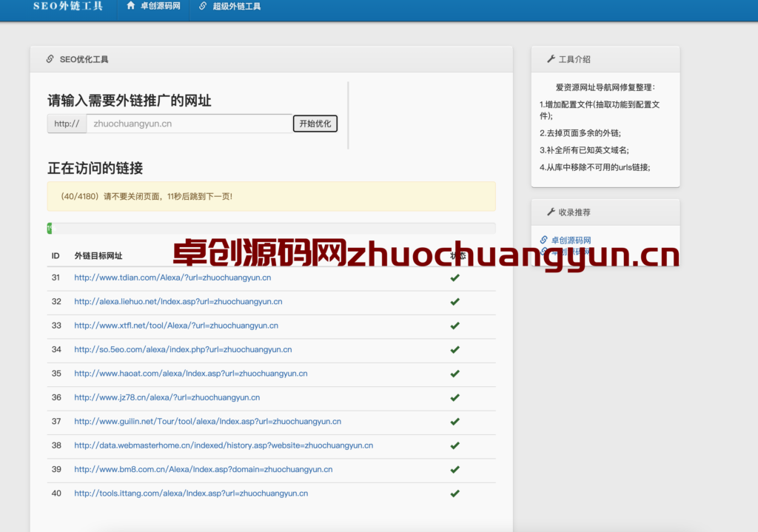Screen dimensions: 758x532
Task: Open the 超级外链工具 navbar item
Action: pyautogui.click(x=236, y=6)
